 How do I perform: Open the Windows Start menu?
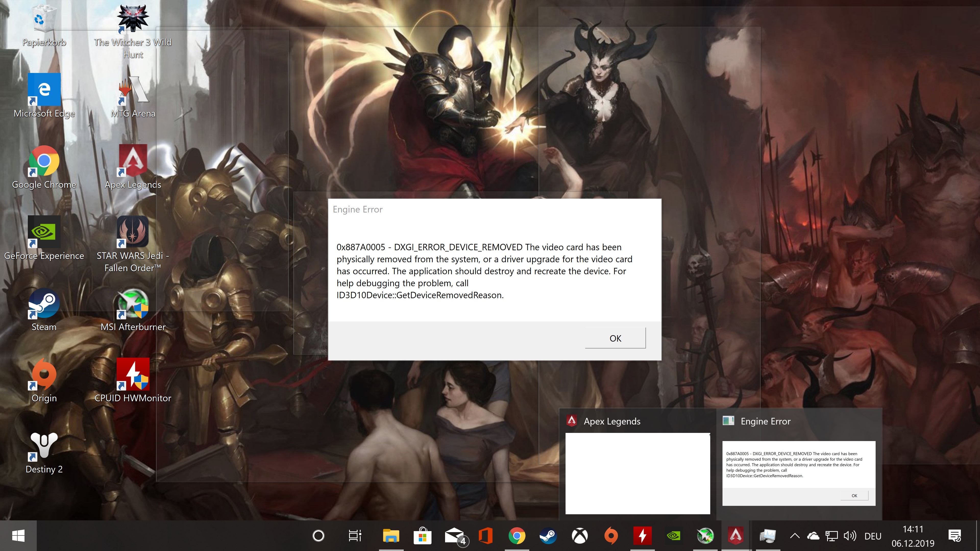tap(18, 536)
